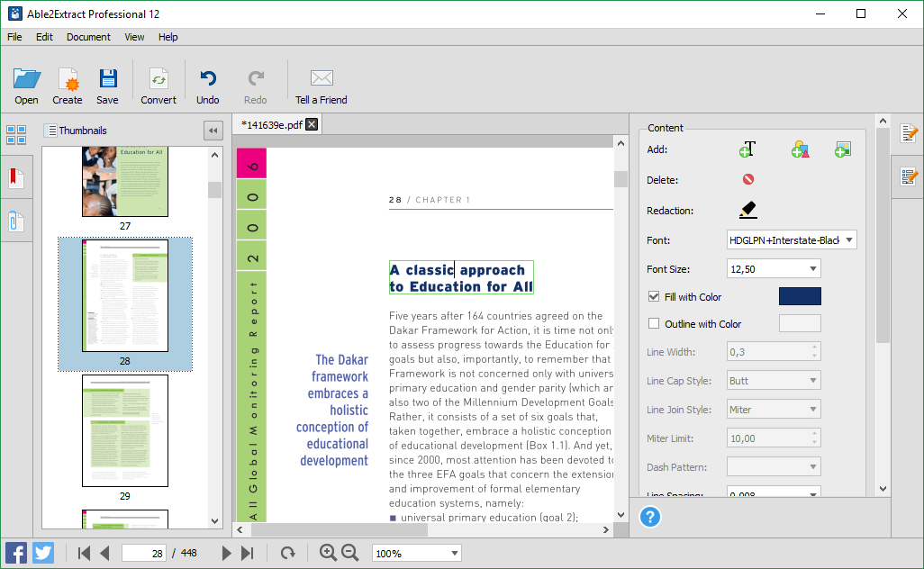Close the 141639e.pdf tab

[x=312, y=124]
